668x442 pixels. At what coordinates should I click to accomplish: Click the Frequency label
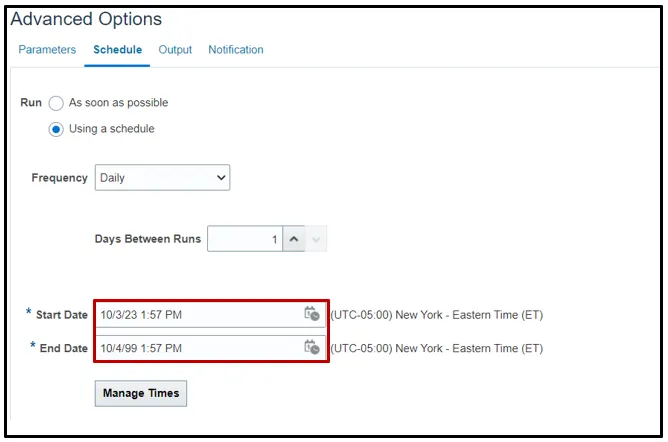click(60, 178)
